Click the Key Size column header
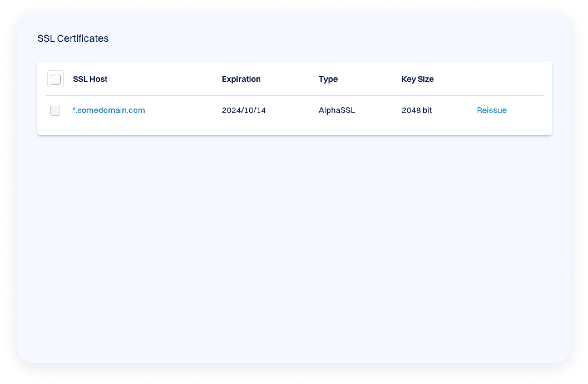588x384 pixels. (x=417, y=79)
